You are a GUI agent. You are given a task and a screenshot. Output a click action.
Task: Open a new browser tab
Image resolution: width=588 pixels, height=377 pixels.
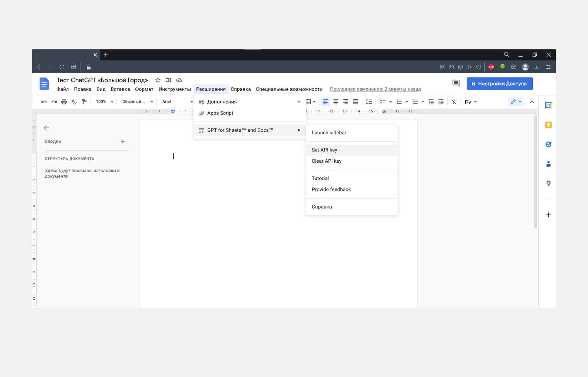(x=106, y=55)
